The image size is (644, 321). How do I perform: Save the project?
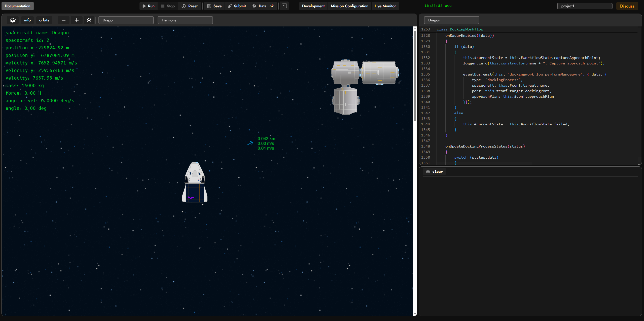(214, 6)
